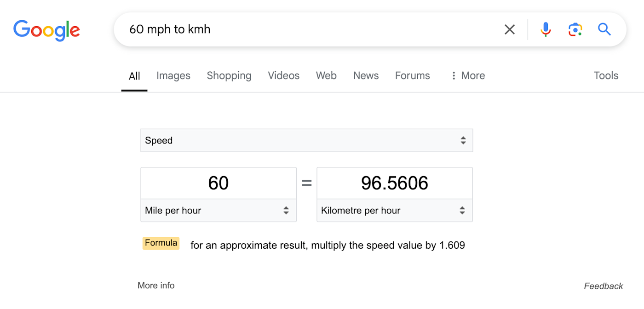Click the result field showing 96.5606
This screenshot has height=309, width=644.
tap(395, 183)
